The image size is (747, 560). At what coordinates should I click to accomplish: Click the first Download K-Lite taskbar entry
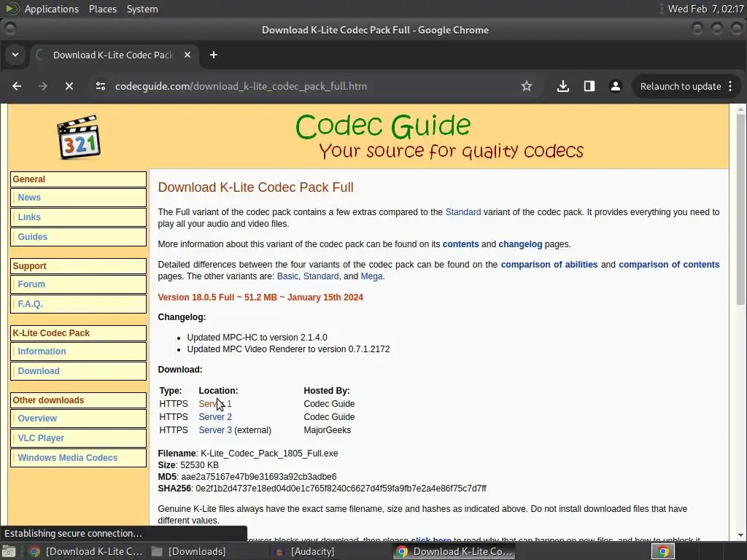pos(86,552)
